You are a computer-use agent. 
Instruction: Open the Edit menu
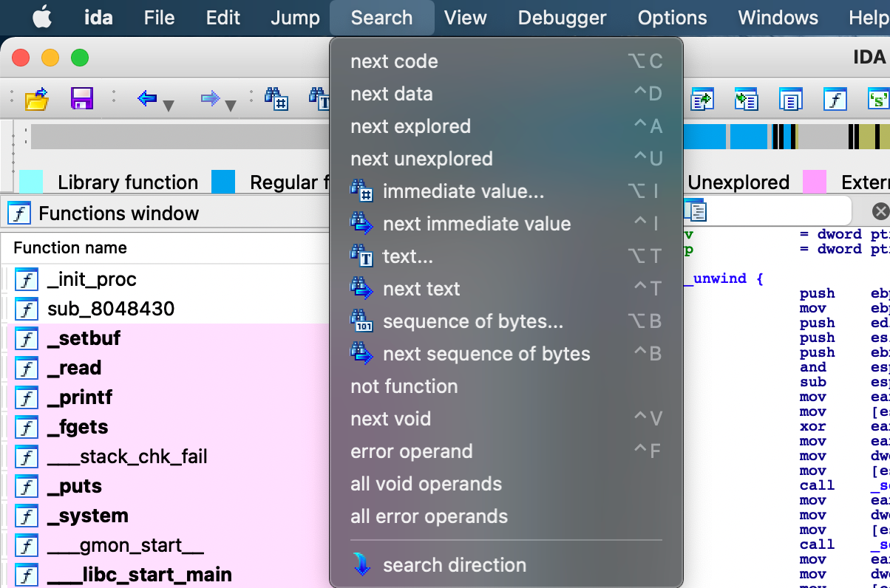pyautogui.click(x=223, y=18)
